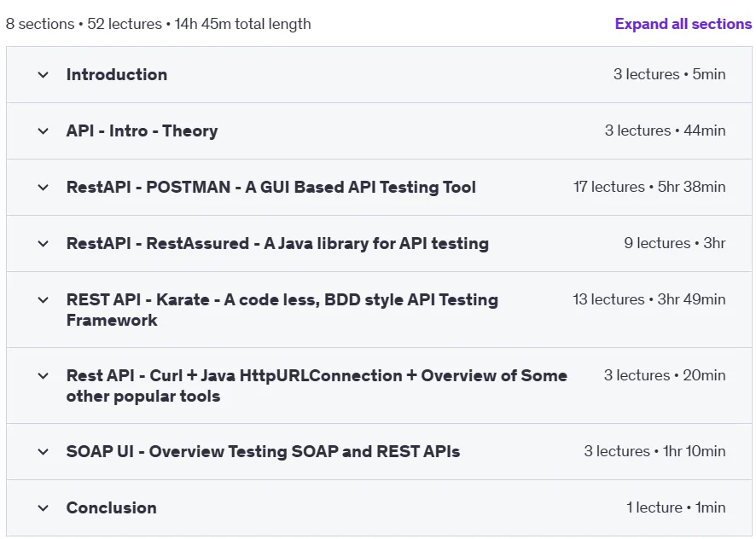
Task: Click Expand all sections link
Action: click(683, 24)
